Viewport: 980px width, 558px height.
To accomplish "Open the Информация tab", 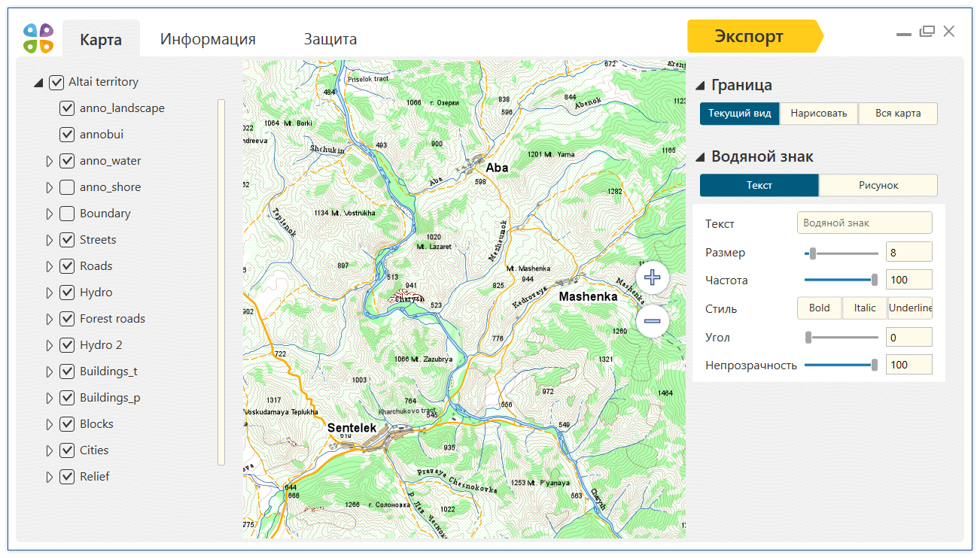I will [208, 39].
